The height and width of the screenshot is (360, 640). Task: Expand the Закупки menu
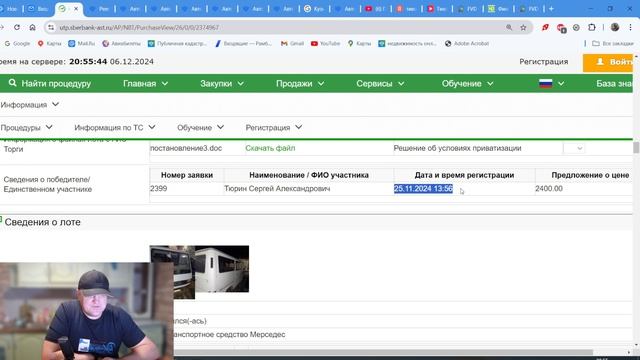point(222,83)
